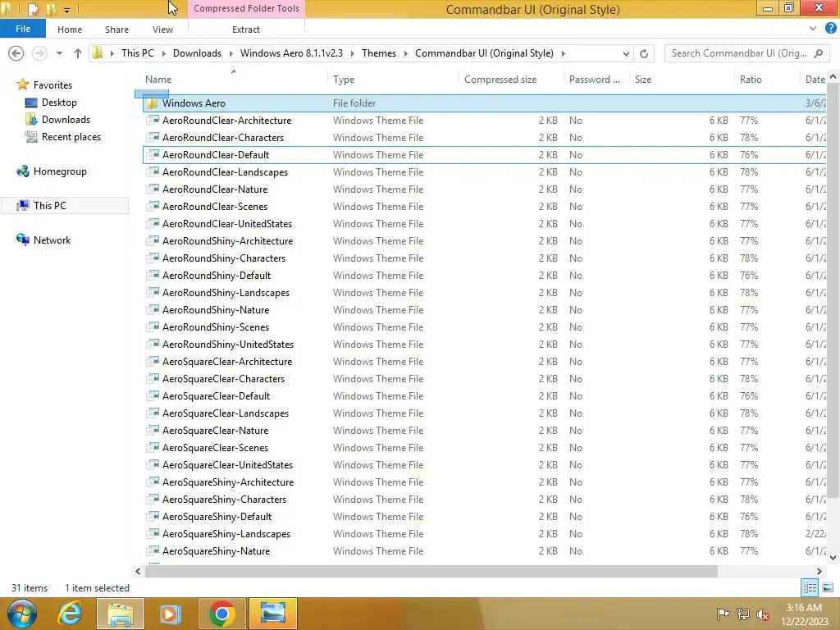Sort by the Ratio column header

(751, 80)
